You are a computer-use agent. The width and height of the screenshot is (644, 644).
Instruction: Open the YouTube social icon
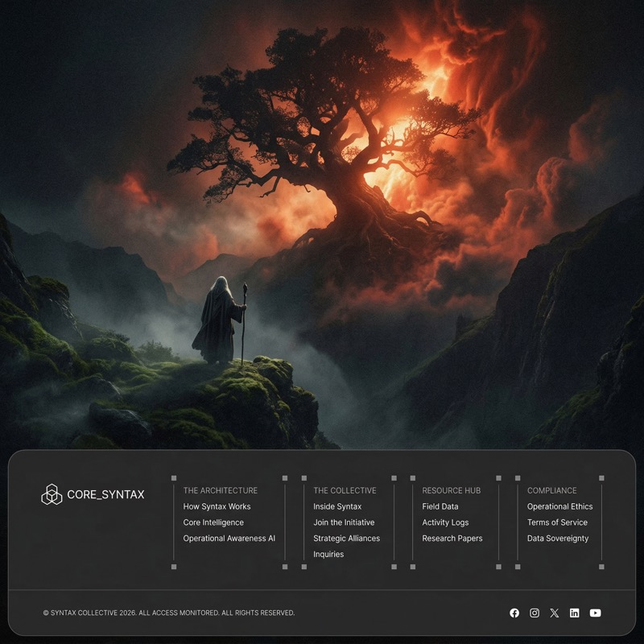[595, 613]
